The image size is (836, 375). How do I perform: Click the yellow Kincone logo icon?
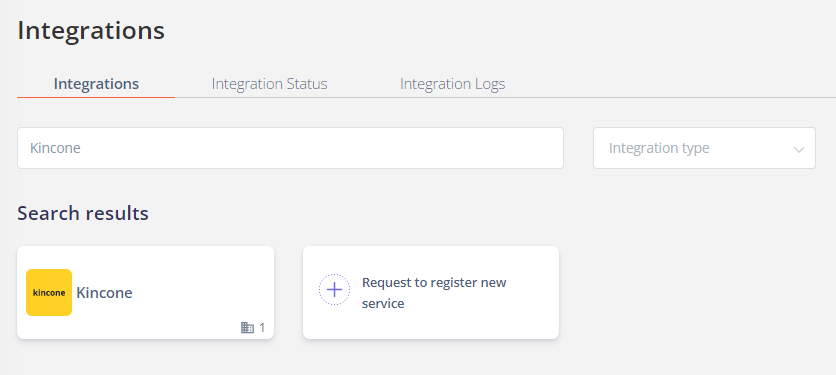click(49, 292)
